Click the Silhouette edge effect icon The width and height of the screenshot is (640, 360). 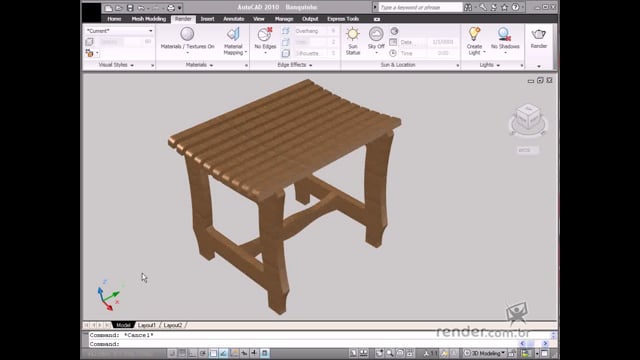[x=286, y=53]
